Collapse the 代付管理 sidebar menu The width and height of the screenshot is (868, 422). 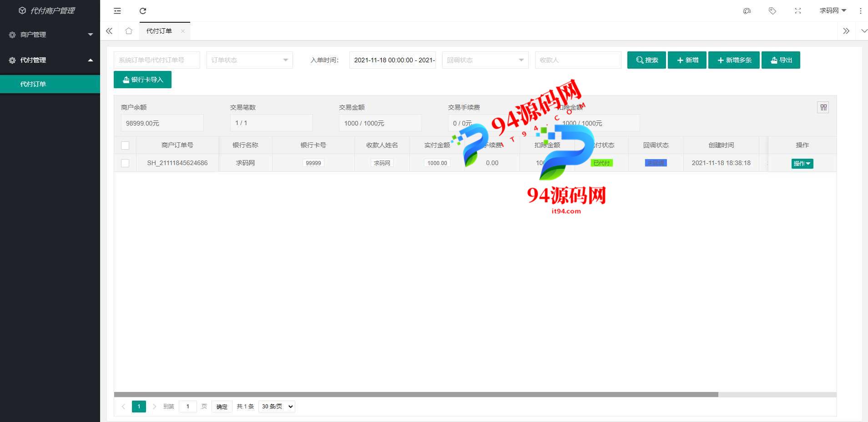tap(50, 60)
